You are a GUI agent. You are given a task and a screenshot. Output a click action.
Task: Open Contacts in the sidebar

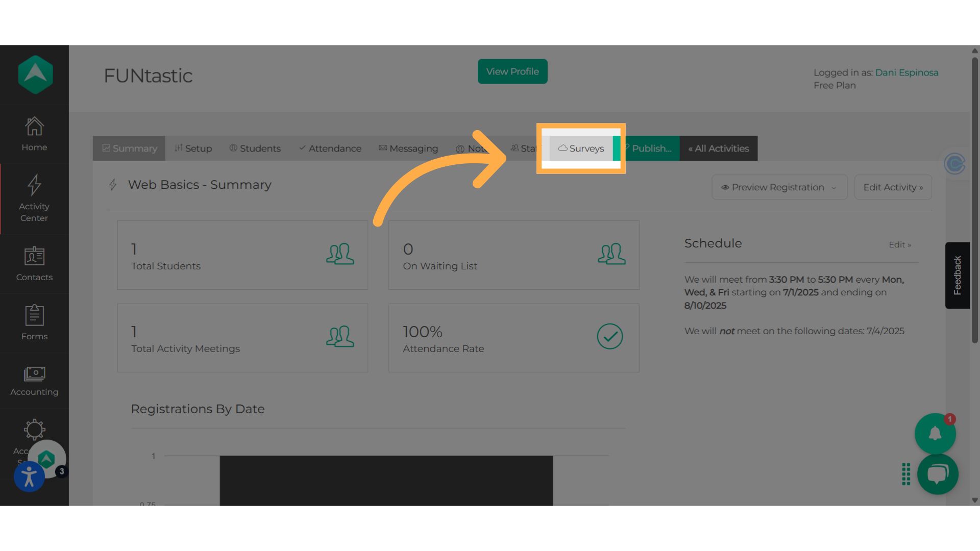pyautogui.click(x=34, y=264)
